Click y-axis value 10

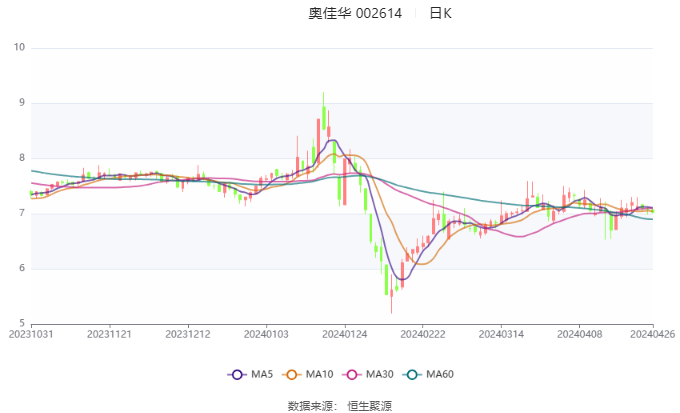tap(20, 47)
